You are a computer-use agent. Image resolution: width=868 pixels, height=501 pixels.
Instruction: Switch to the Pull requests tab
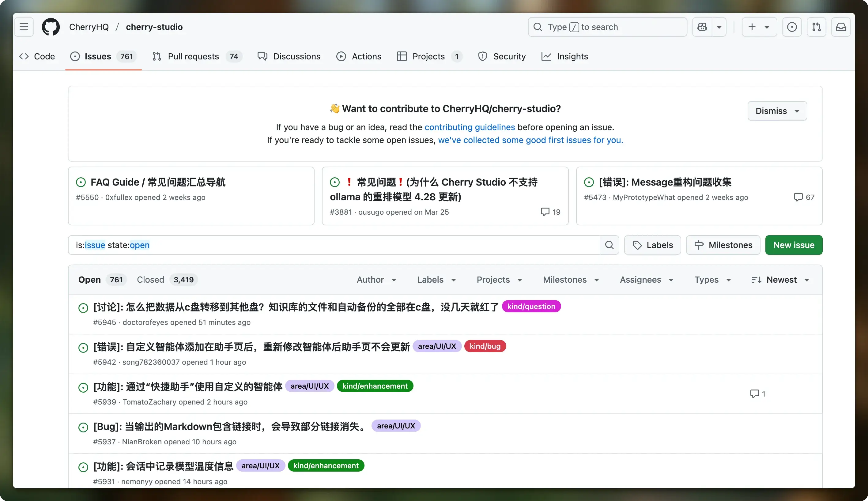pyautogui.click(x=193, y=56)
